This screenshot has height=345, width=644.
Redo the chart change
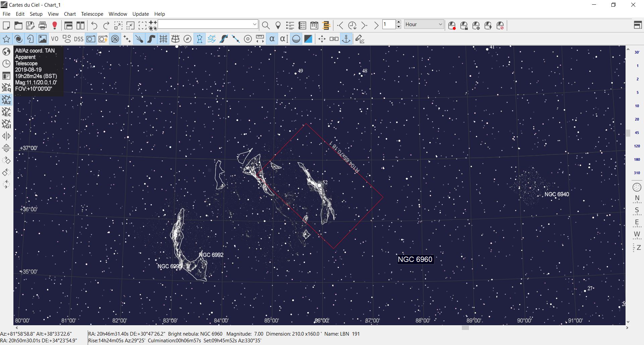(x=106, y=25)
